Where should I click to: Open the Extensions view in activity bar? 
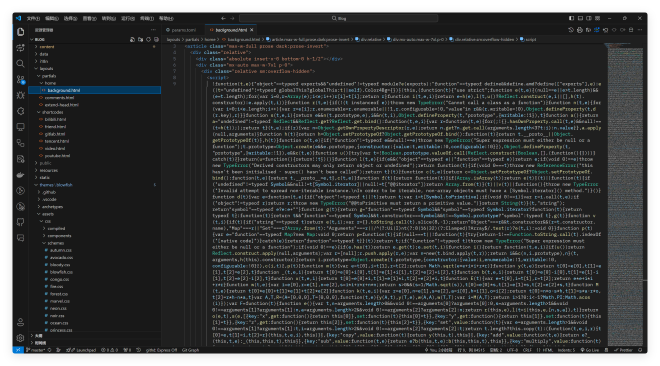(20, 111)
